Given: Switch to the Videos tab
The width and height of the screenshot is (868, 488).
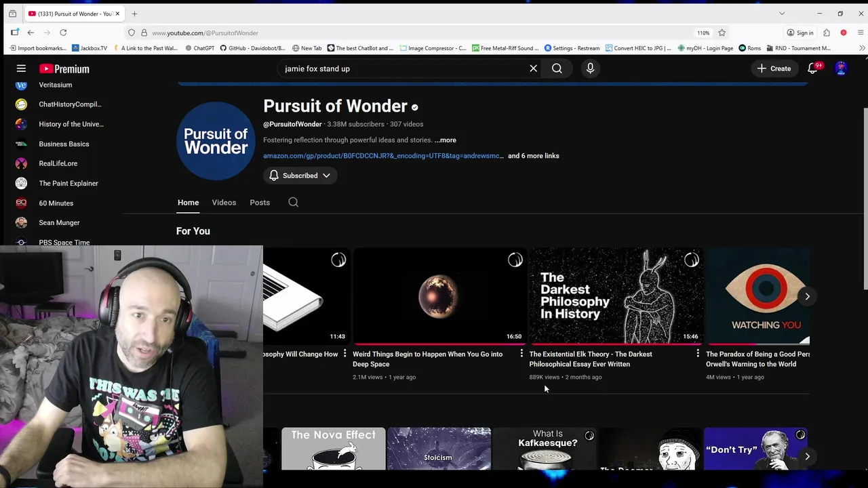Looking at the screenshot, I should pos(224,202).
